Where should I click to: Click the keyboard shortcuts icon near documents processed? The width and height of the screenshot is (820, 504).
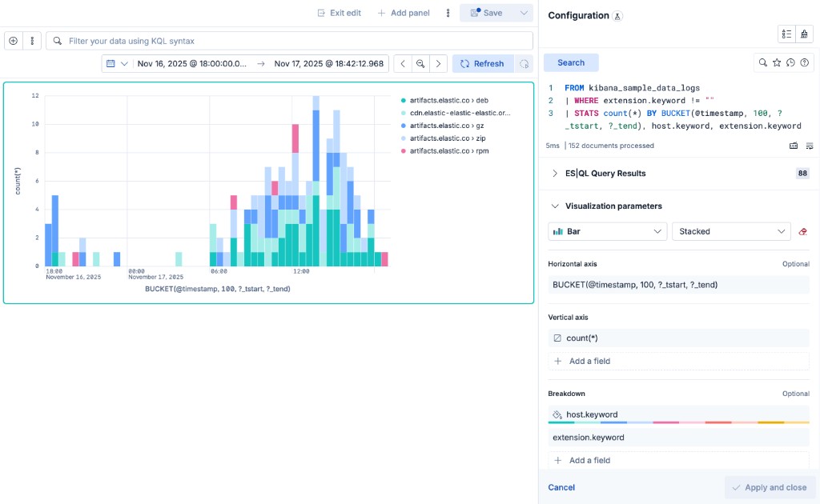click(x=794, y=145)
